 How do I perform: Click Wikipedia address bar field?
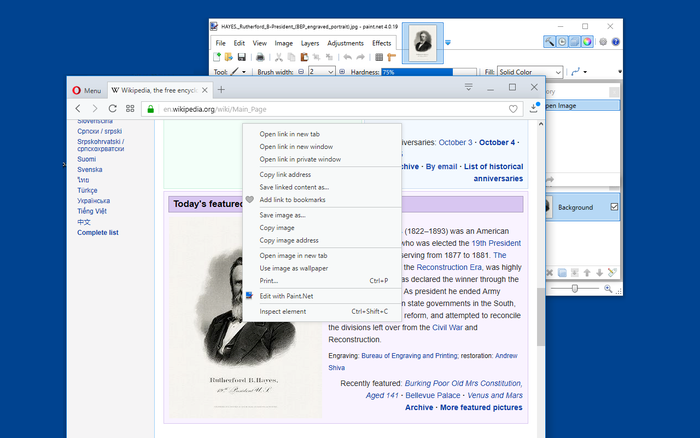pos(332,109)
